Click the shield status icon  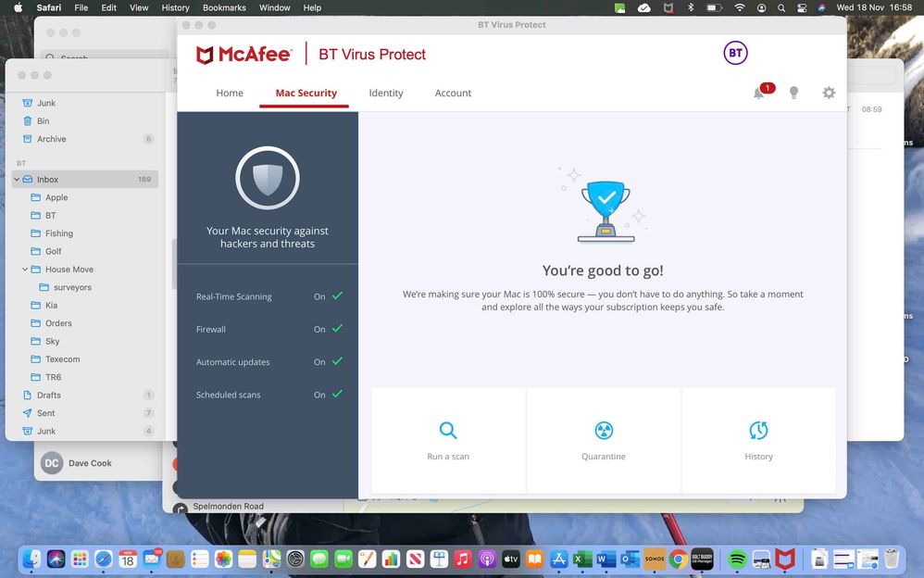click(x=268, y=179)
